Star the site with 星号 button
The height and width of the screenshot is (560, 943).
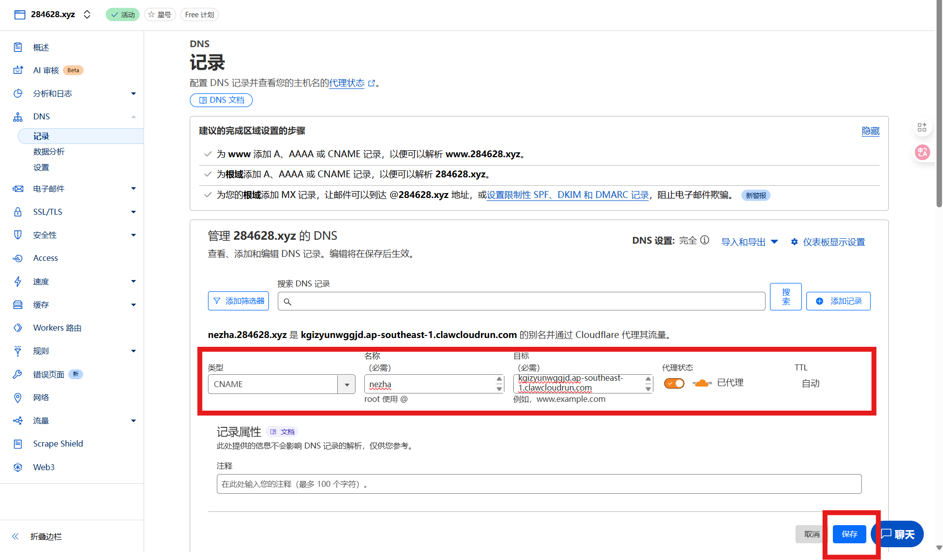[x=160, y=15]
